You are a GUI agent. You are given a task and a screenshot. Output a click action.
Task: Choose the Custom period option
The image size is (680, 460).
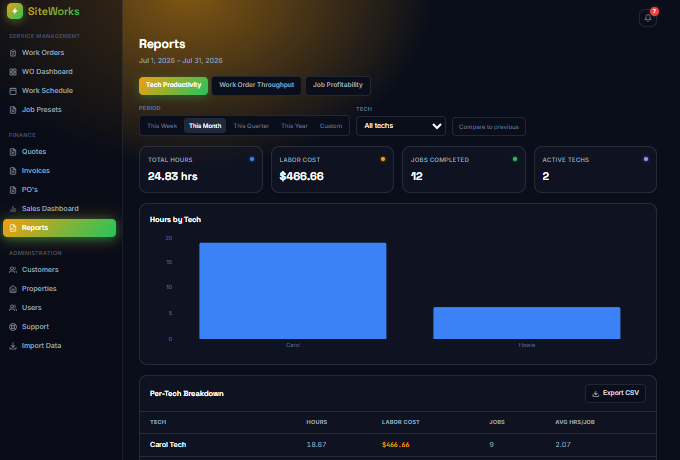tap(331, 126)
